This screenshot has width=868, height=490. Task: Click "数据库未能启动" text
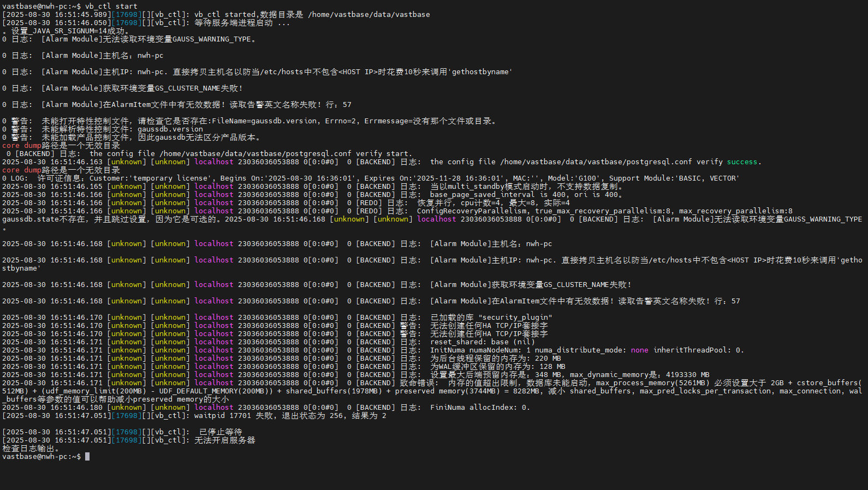click(x=557, y=383)
